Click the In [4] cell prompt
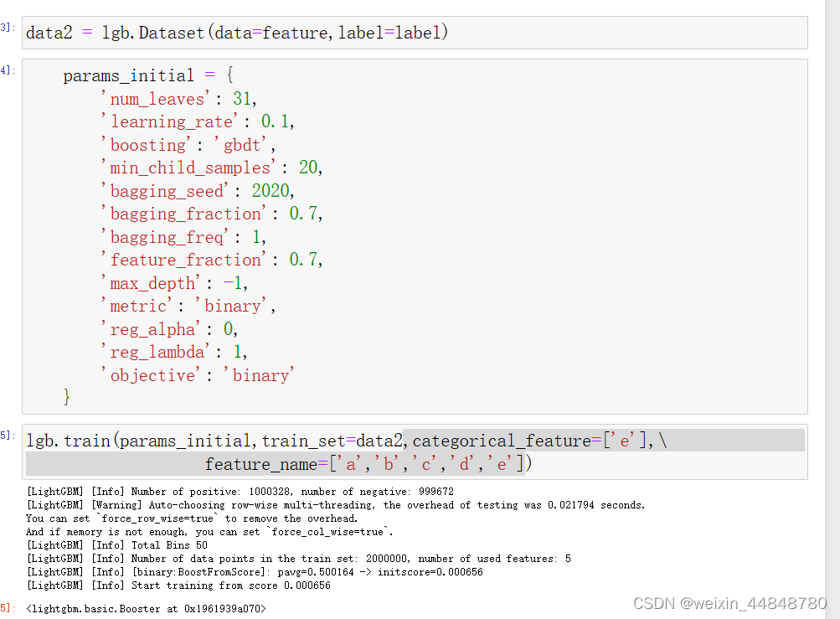The image size is (840, 619). tap(6, 70)
